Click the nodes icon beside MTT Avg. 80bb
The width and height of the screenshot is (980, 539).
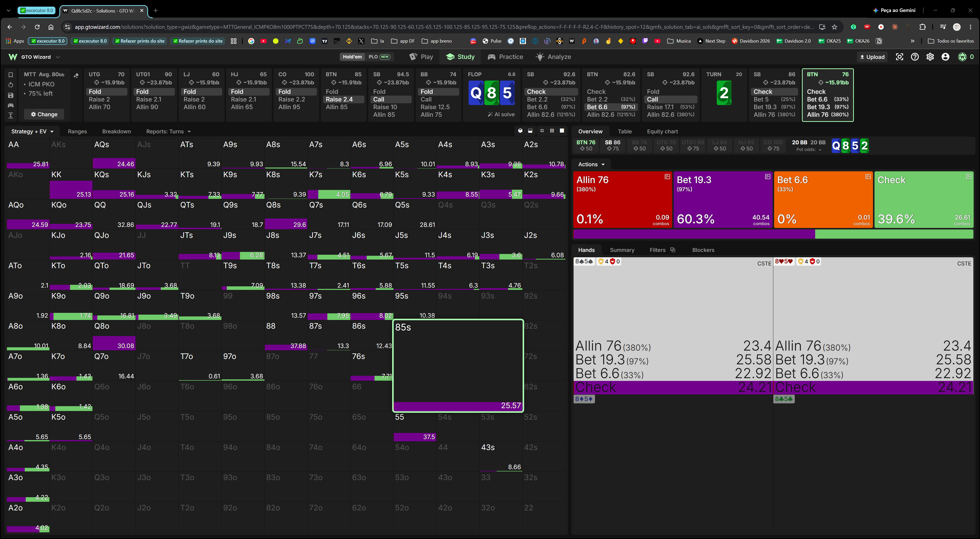coord(76,75)
